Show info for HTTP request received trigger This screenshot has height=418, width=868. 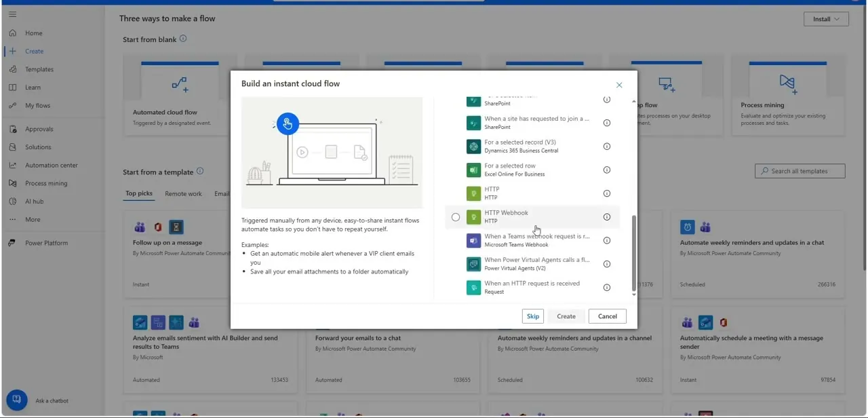point(607,288)
